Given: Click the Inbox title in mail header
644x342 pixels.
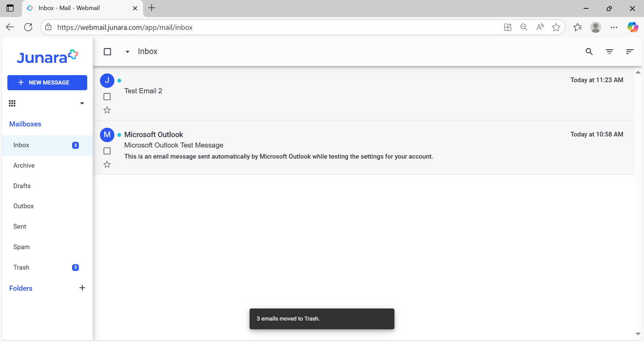Looking at the screenshot, I should tap(148, 51).
